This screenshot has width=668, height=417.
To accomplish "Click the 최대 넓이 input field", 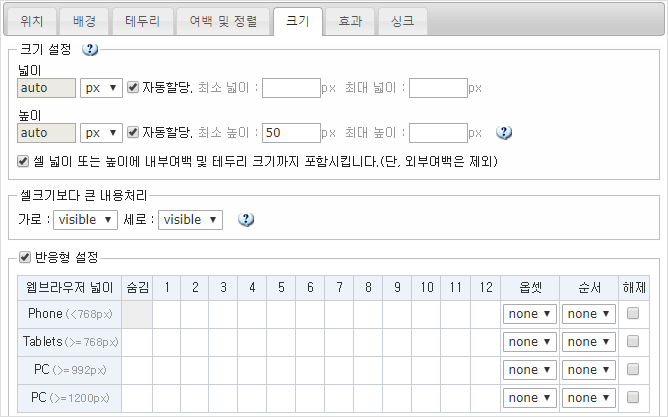I will pyautogui.click(x=438, y=88).
